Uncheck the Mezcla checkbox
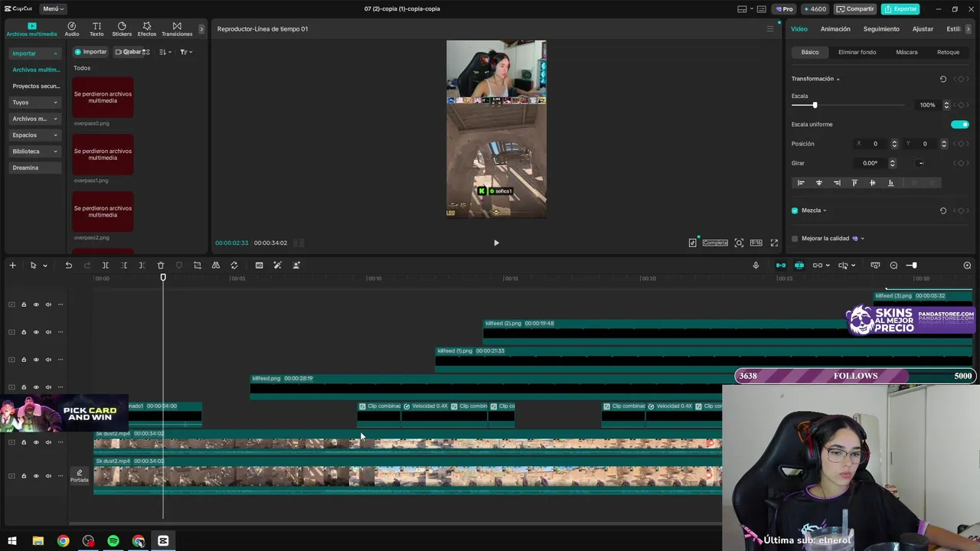 click(x=795, y=210)
